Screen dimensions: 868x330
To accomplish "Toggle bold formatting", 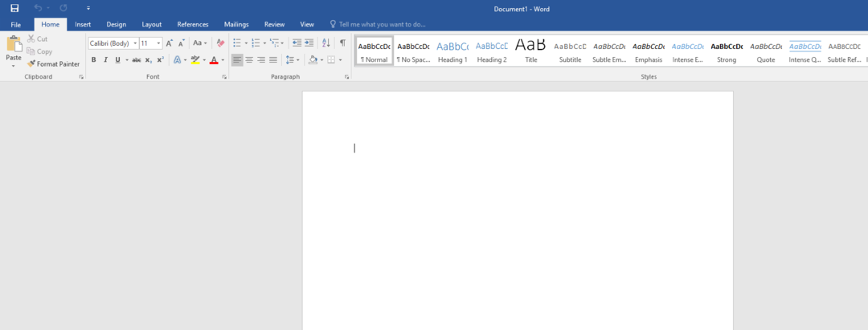I will point(93,60).
